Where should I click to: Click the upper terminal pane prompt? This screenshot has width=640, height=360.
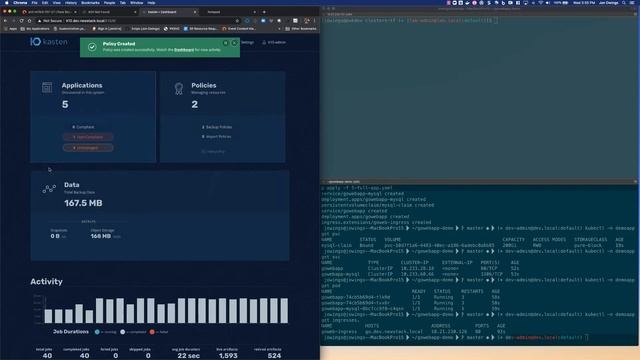410,20
